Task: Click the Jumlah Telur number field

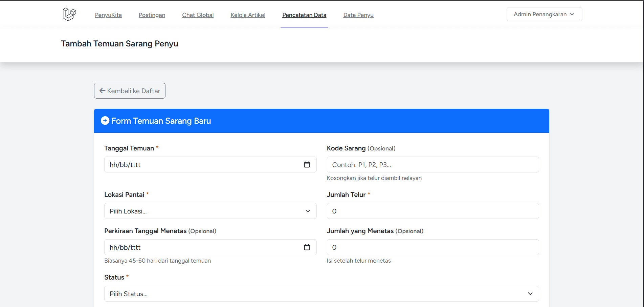Action: point(432,211)
